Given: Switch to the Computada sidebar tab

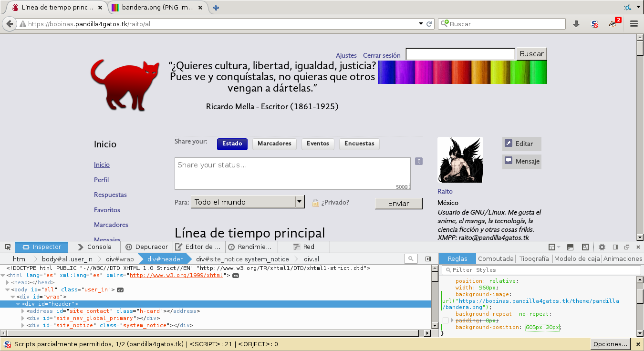Looking at the screenshot, I should (496, 258).
